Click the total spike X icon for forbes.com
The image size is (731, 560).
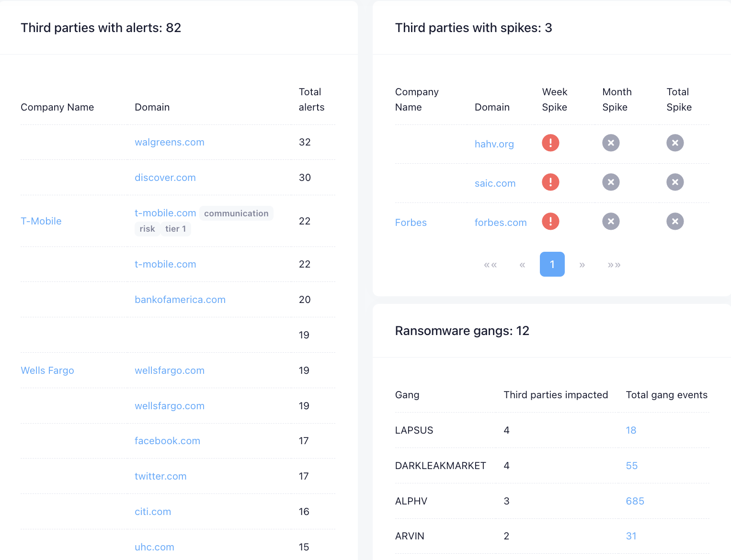pos(675,221)
